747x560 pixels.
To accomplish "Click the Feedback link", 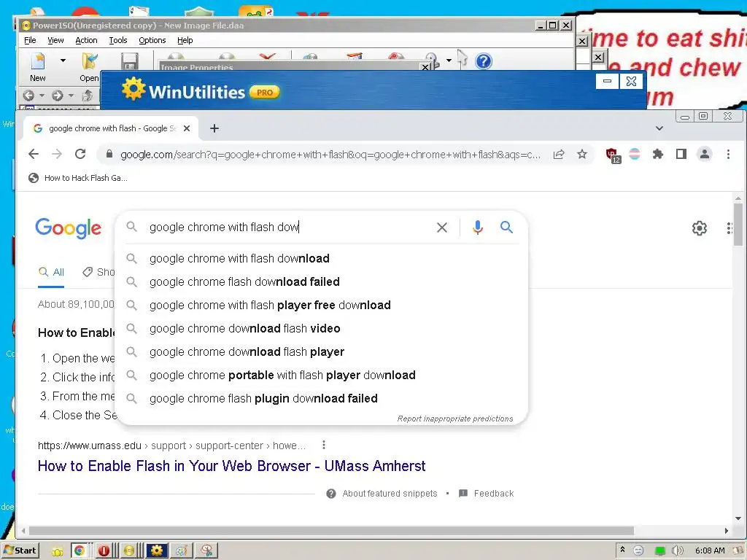I will [x=494, y=494].
